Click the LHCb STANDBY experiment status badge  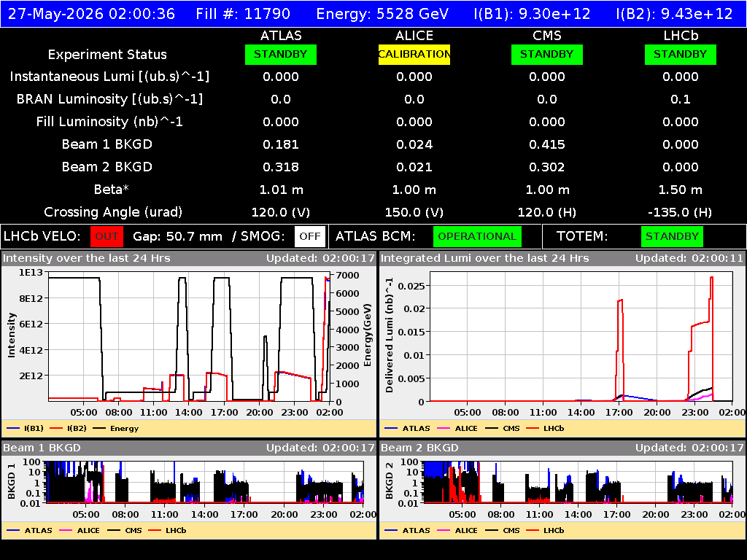(x=681, y=55)
